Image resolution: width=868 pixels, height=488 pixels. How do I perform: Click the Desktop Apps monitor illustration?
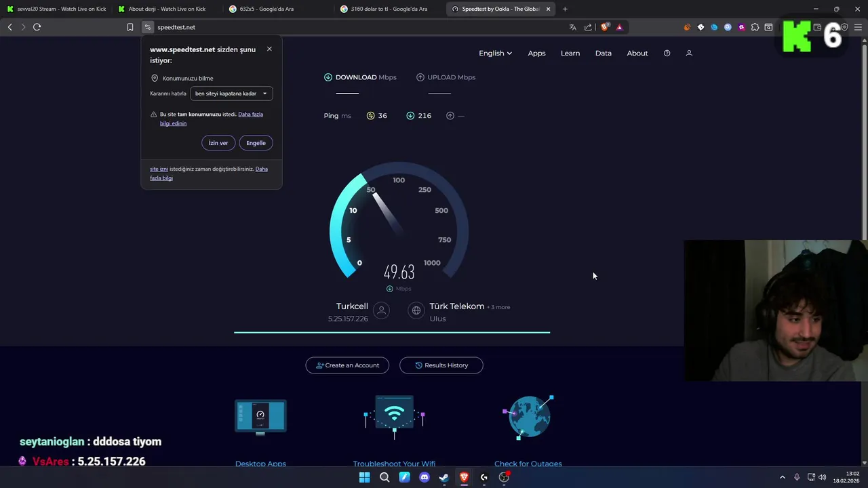pos(260,416)
